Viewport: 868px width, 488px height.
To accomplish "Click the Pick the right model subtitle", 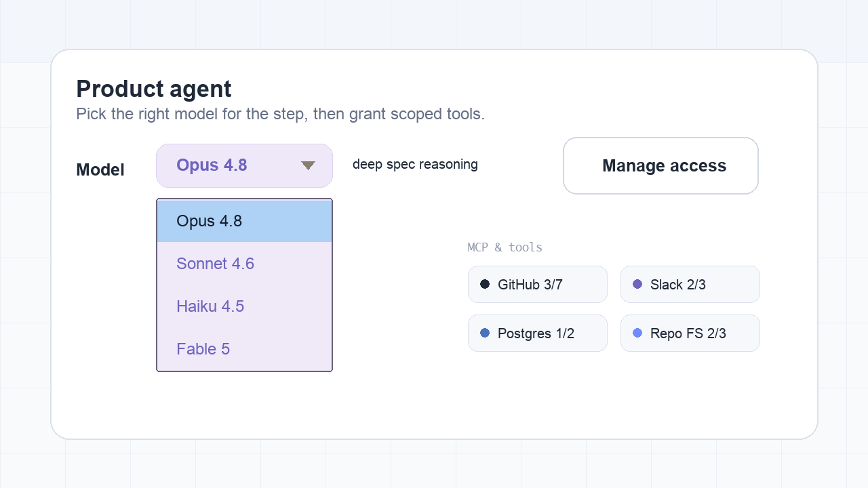I will [280, 114].
